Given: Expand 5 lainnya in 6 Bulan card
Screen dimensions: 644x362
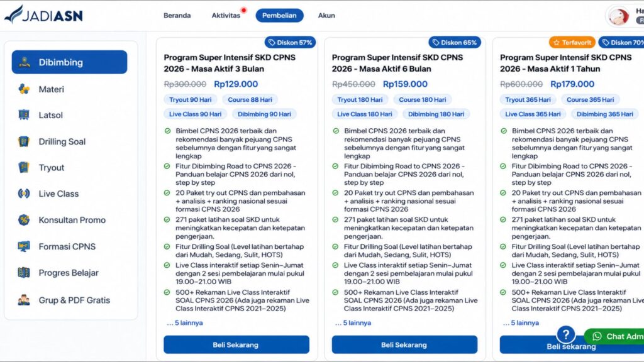Looking at the screenshot, I should tap(353, 323).
